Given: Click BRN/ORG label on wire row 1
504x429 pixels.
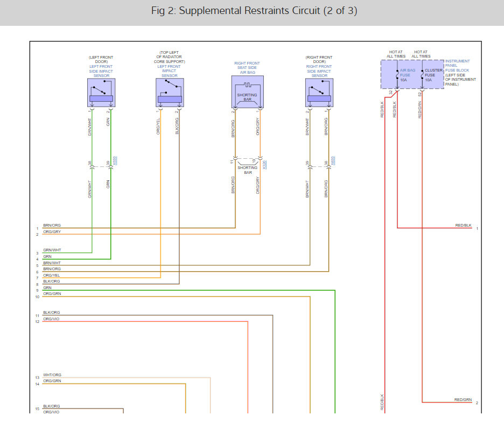Looking at the screenshot, I should (x=52, y=225).
